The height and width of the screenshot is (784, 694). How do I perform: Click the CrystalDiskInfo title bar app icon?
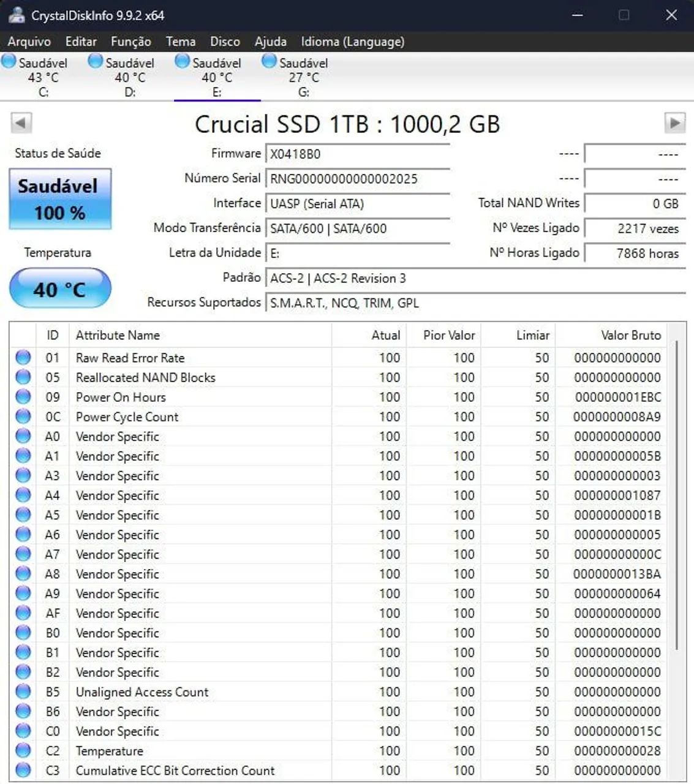[17, 15]
